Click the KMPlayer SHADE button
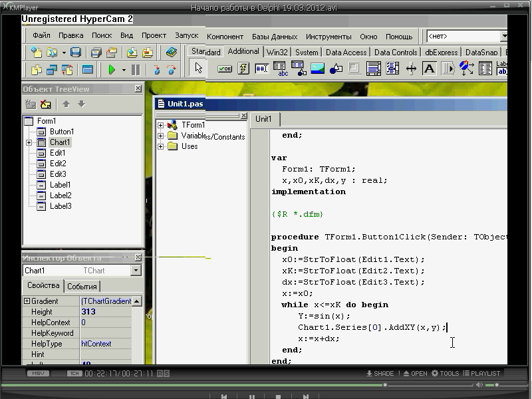The width and height of the screenshot is (532, 399). [x=380, y=373]
